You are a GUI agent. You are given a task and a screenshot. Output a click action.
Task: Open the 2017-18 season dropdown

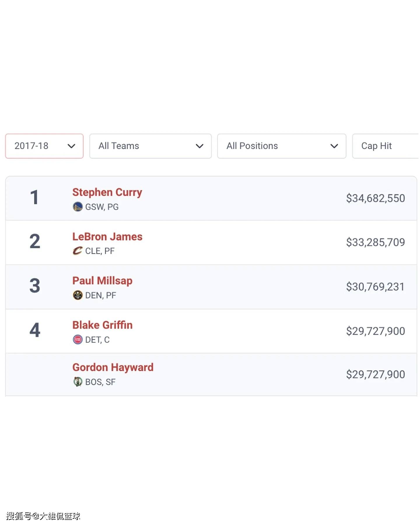44,146
